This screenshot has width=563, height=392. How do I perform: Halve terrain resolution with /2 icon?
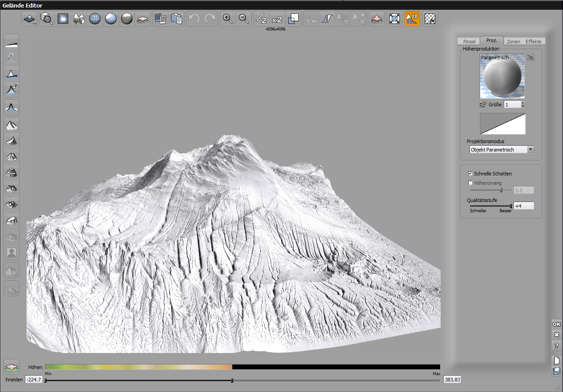tap(261, 19)
